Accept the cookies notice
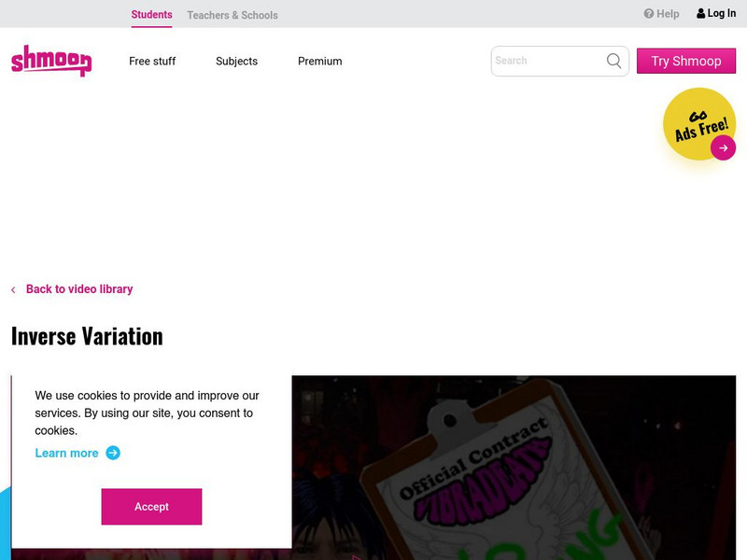This screenshot has width=747, height=560. [151, 507]
